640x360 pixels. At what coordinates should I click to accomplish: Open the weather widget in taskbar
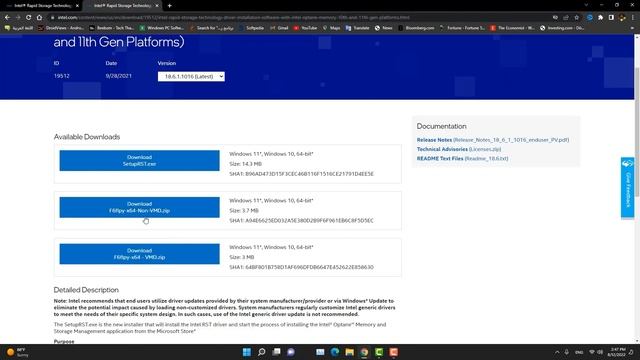tap(18, 352)
